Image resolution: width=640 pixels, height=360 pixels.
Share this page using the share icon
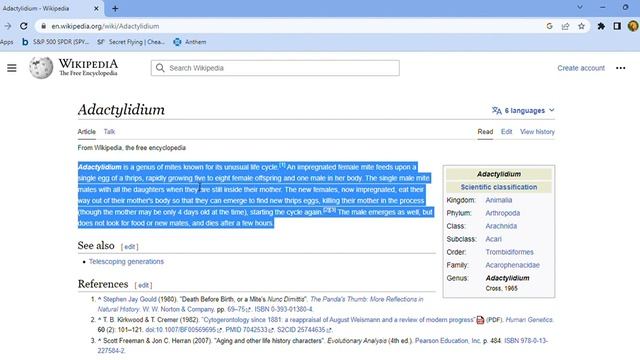coord(565,26)
